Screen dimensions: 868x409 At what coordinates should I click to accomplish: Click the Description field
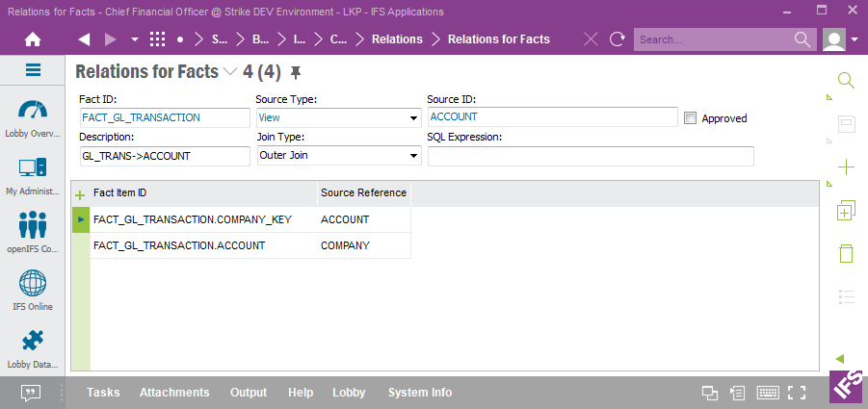[165, 156]
